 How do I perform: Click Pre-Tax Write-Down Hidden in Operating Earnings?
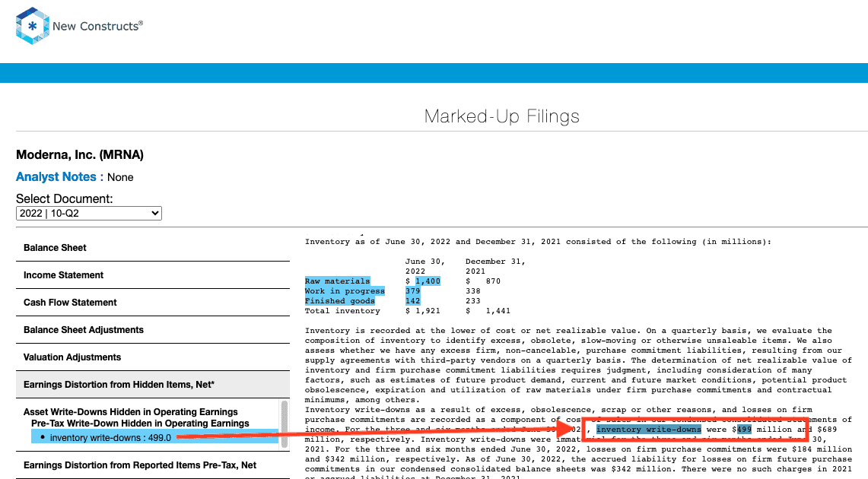(140, 423)
